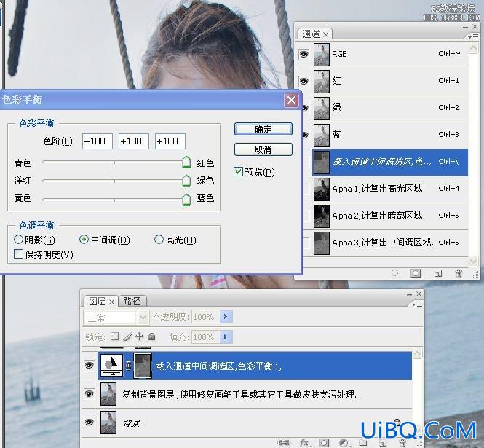
Task: Click third 色阶 value field
Action: 170,141
